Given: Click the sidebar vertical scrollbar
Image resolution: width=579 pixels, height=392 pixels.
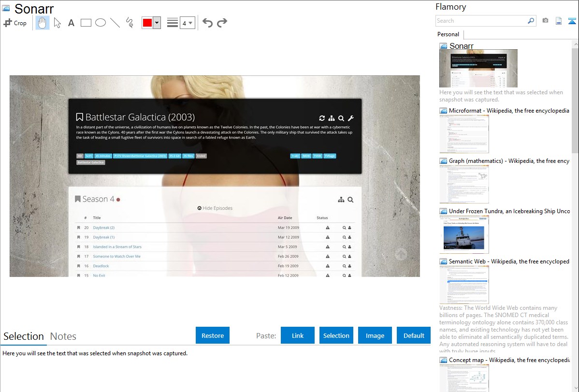Looking at the screenshot, I should pos(575,100).
